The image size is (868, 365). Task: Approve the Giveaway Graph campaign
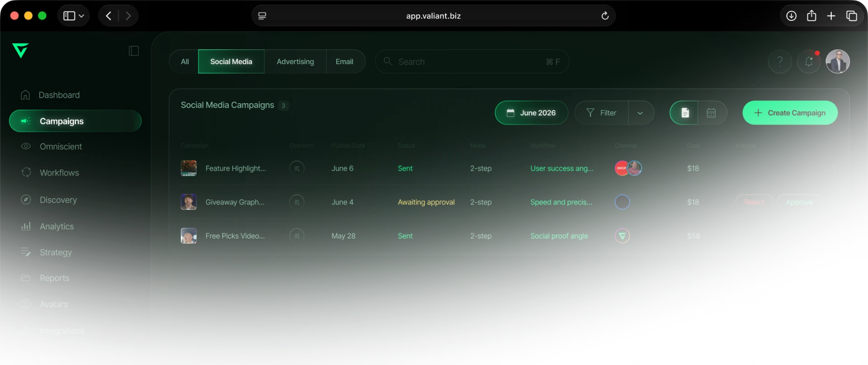click(x=799, y=202)
